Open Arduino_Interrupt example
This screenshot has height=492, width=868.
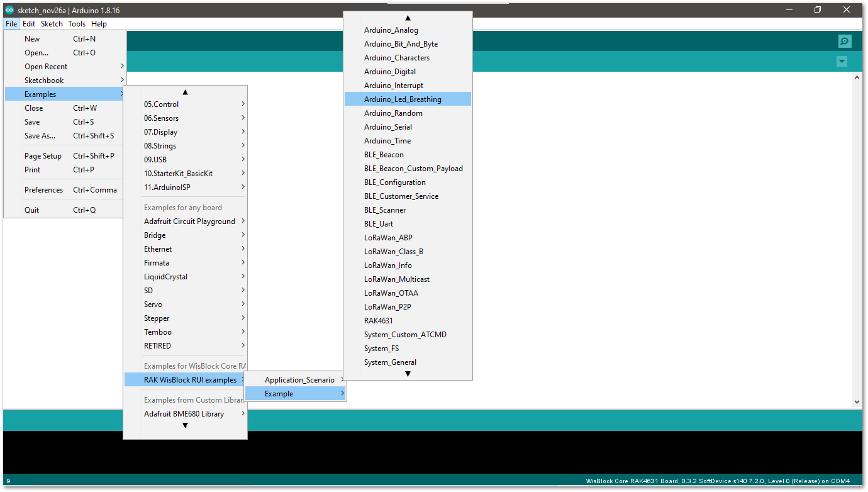(x=408, y=86)
